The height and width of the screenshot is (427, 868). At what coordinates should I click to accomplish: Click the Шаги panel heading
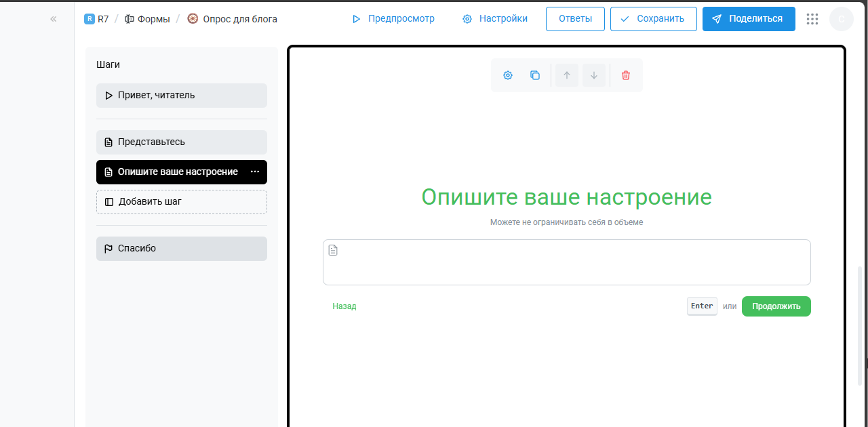point(108,64)
